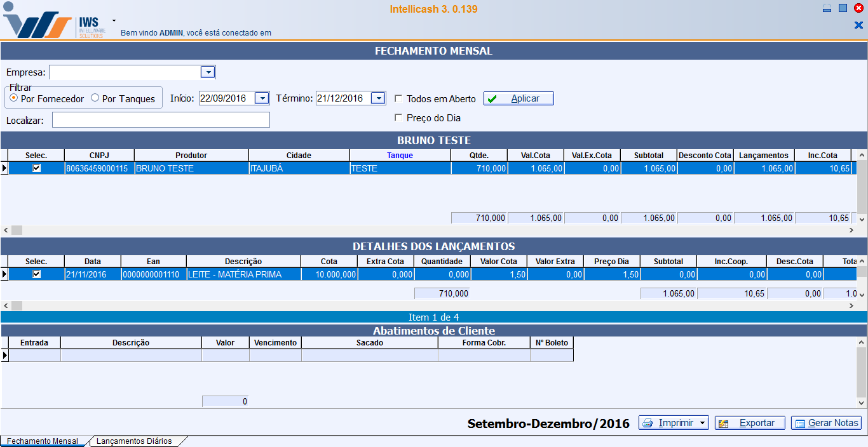Click the down arrow of the BRUNO TESTE table vertical scrollbar
The image size is (868, 447).
[x=862, y=219]
